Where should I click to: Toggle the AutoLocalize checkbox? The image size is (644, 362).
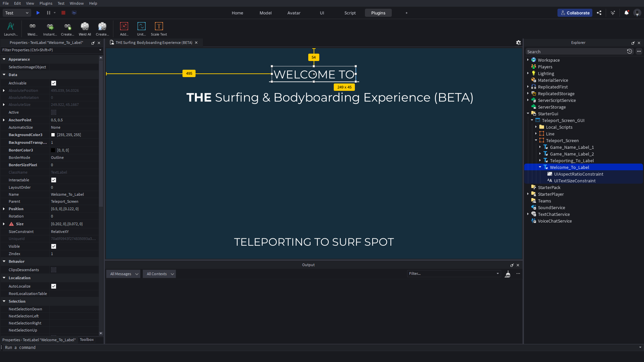(54, 286)
